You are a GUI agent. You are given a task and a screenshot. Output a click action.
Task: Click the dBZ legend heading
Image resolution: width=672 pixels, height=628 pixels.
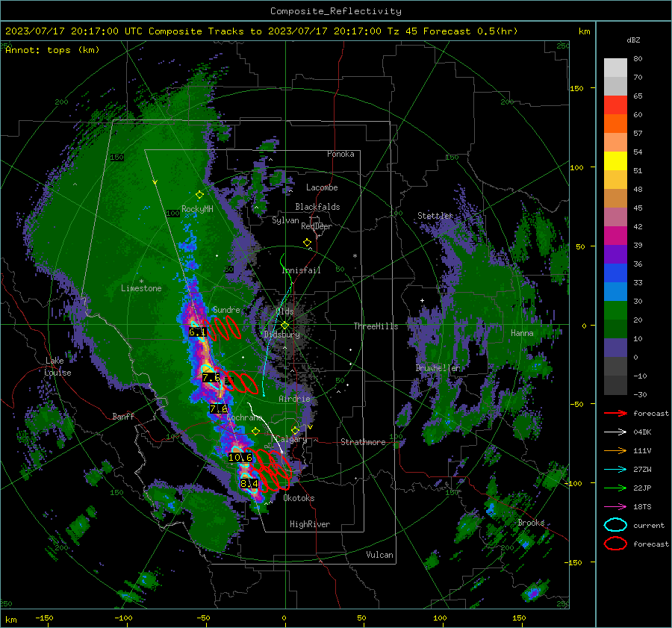point(633,40)
